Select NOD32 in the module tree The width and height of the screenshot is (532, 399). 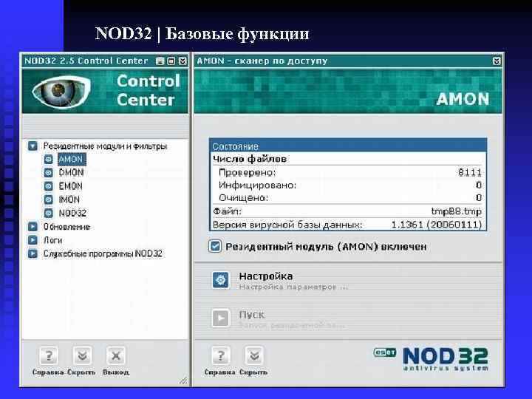[72, 213]
